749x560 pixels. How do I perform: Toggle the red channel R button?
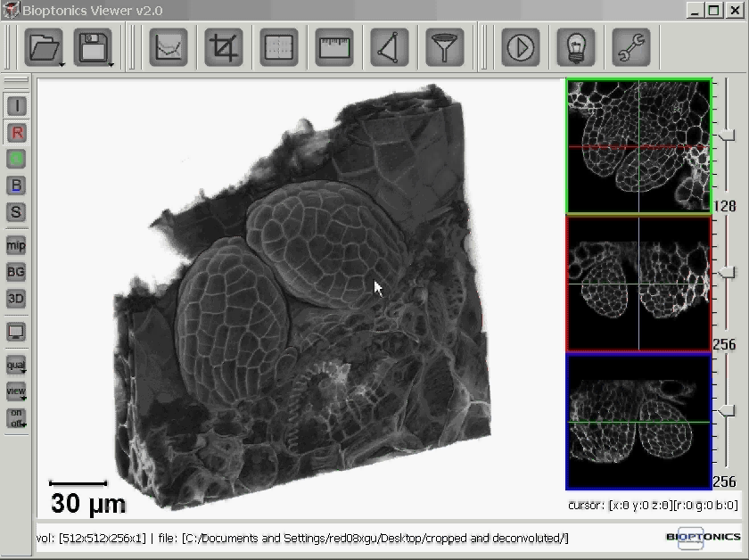click(x=16, y=132)
